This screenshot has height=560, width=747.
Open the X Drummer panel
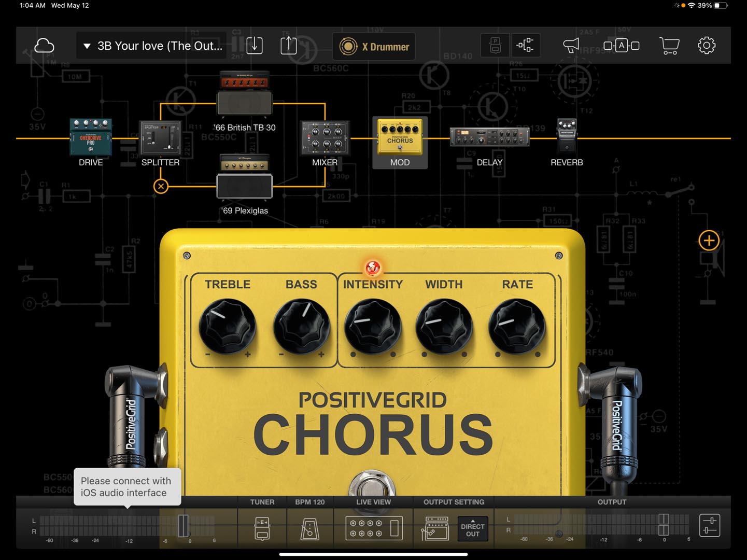coord(374,47)
